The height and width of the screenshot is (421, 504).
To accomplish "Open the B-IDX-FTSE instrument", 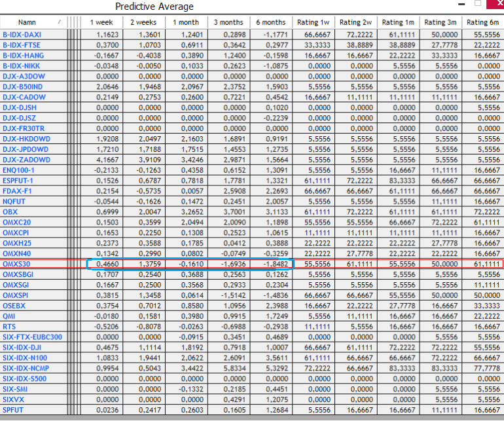I will pos(22,45).
